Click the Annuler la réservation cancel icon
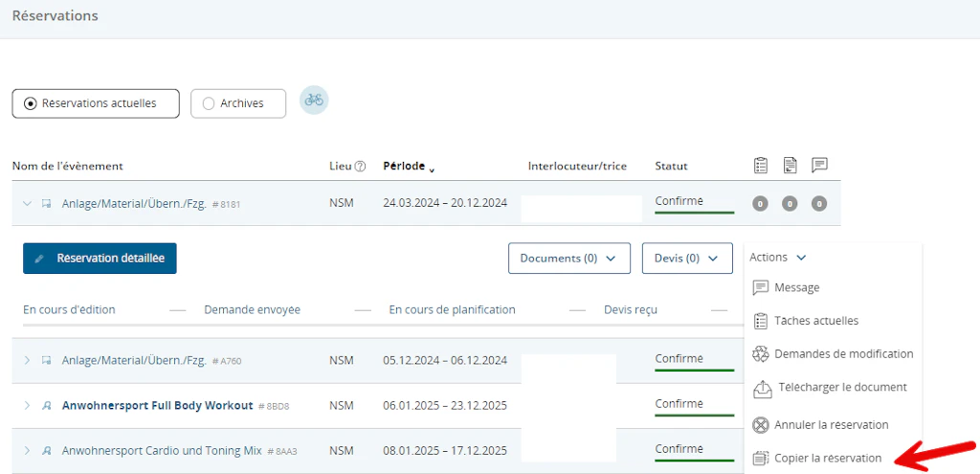 (761, 425)
